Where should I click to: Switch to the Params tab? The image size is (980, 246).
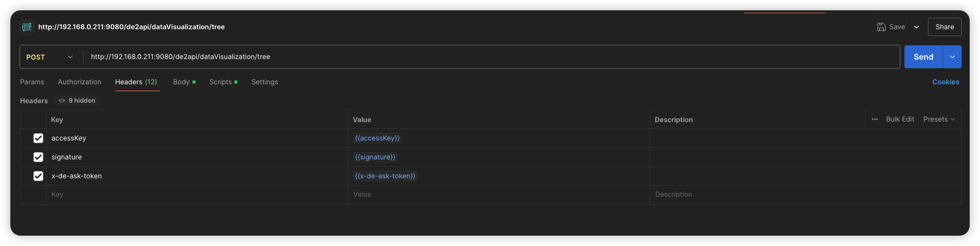click(x=32, y=82)
